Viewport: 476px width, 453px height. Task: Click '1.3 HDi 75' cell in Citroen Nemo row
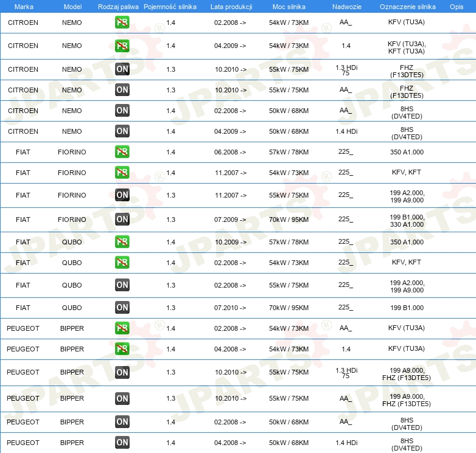pos(346,70)
